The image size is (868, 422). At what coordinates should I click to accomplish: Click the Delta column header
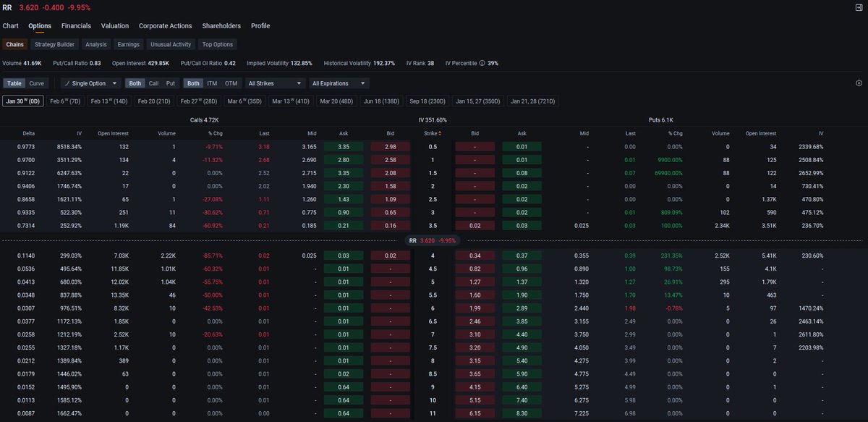[x=29, y=133]
